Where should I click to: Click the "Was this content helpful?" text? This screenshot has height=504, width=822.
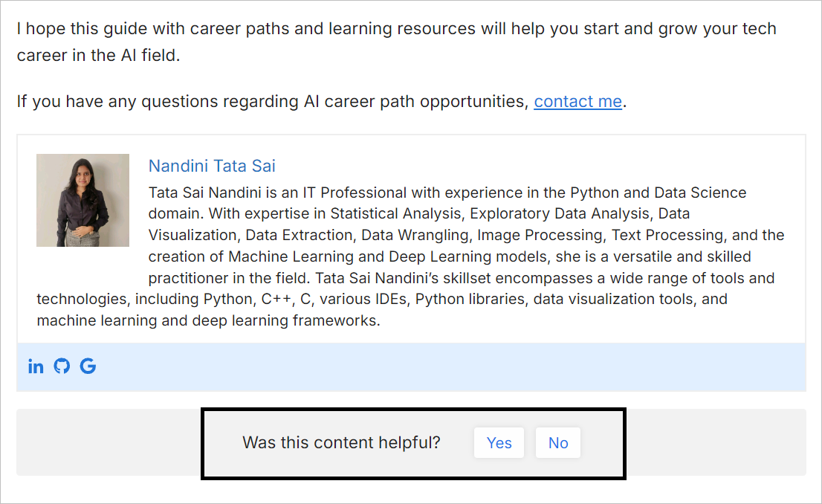[x=341, y=442]
